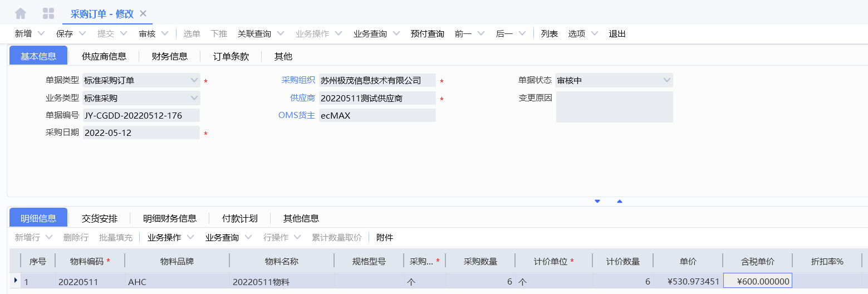
Task: Go to previous record with 前一
Action: [463, 34]
